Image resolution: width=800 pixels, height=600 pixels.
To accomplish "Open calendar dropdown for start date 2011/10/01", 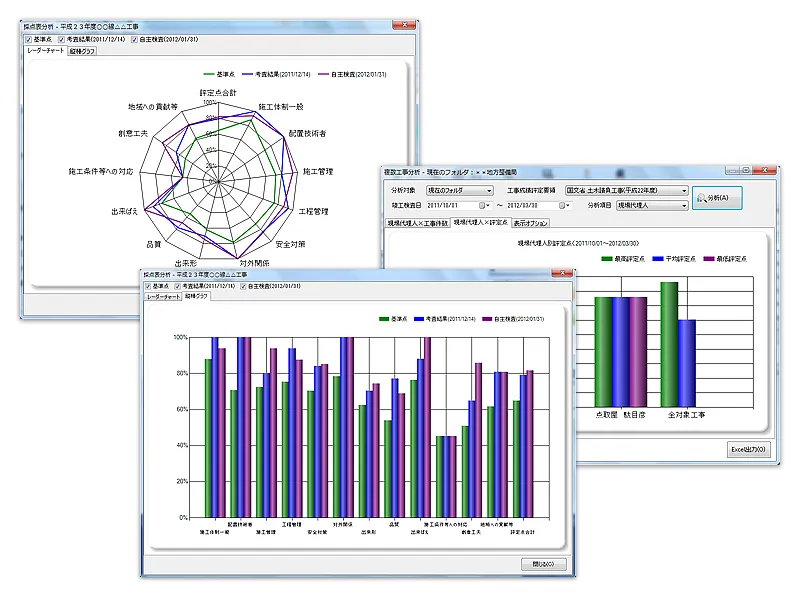I will click(484, 205).
